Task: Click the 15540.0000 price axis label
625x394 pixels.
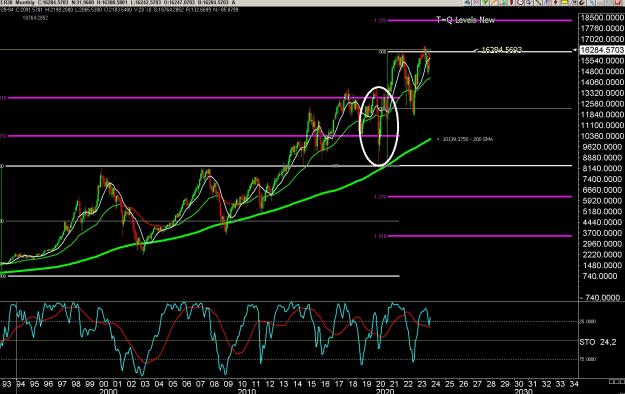Action: pos(603,61)
